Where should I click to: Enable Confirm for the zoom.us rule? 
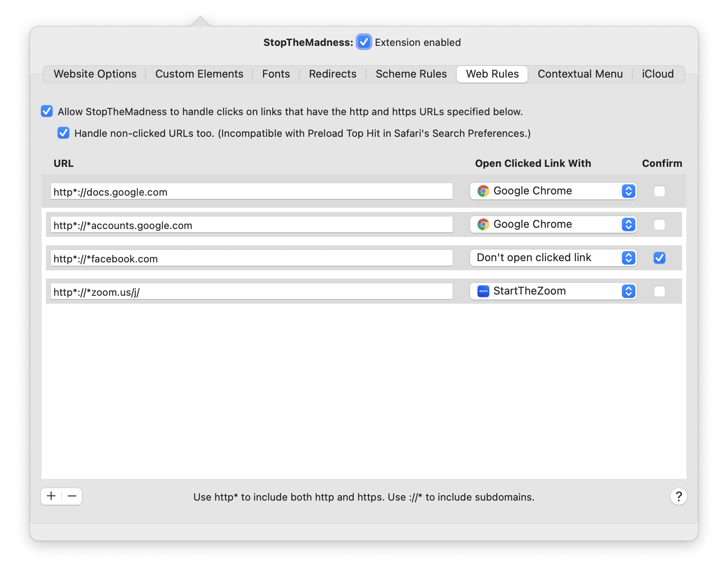[x=659, y=291]
